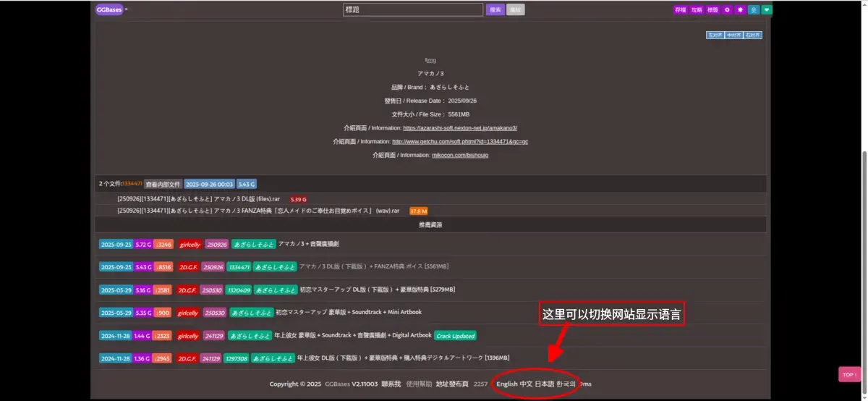Click the pink TOP back-to-top button

coord(848,374)
